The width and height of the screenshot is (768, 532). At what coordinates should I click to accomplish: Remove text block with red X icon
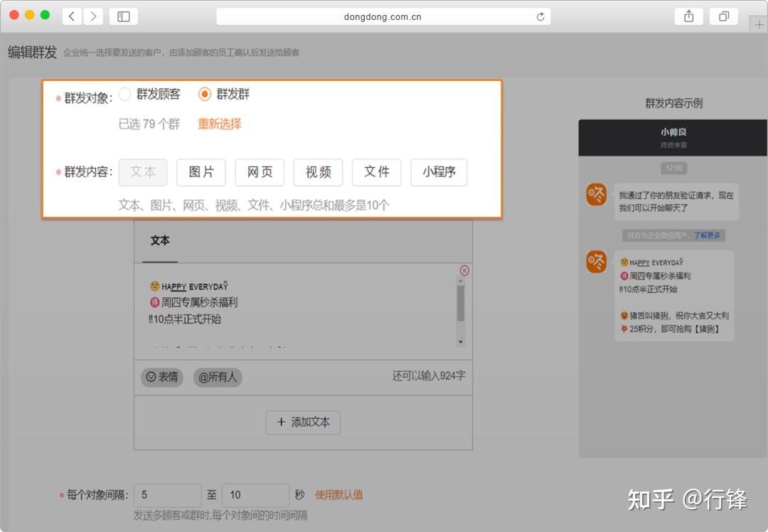464,270
